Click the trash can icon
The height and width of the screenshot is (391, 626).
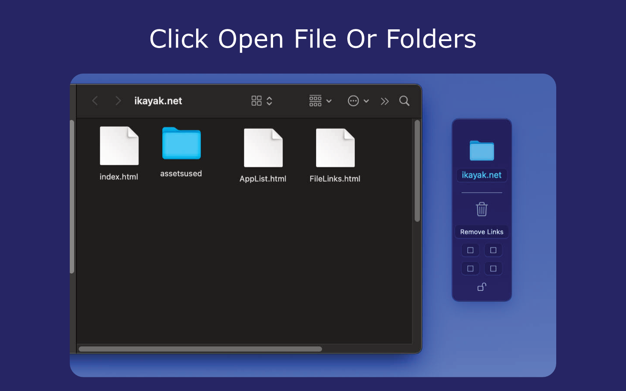click(x=481, y=209)
